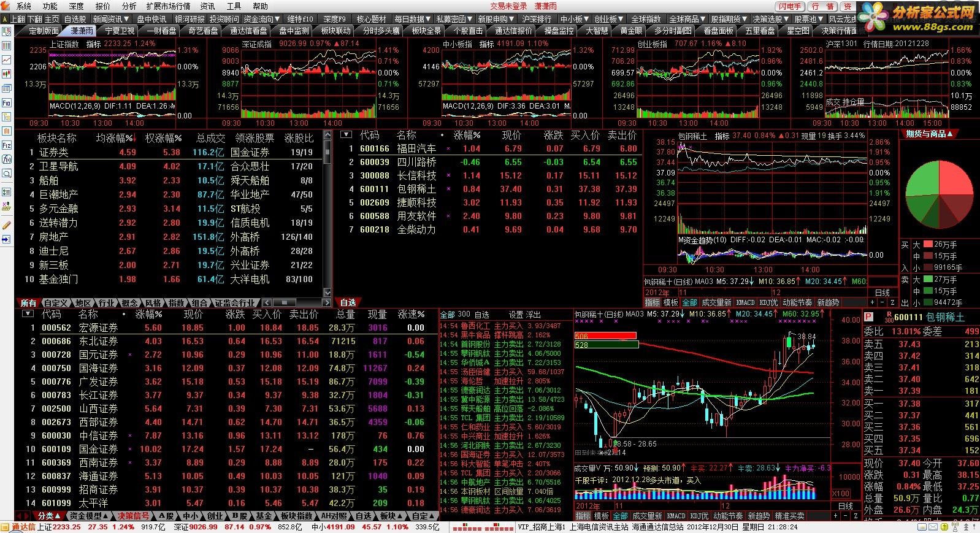This screenshot has height=533, width=980.
Task: Click the red 506 price bar on K-line chart
Action: (605, 336)
